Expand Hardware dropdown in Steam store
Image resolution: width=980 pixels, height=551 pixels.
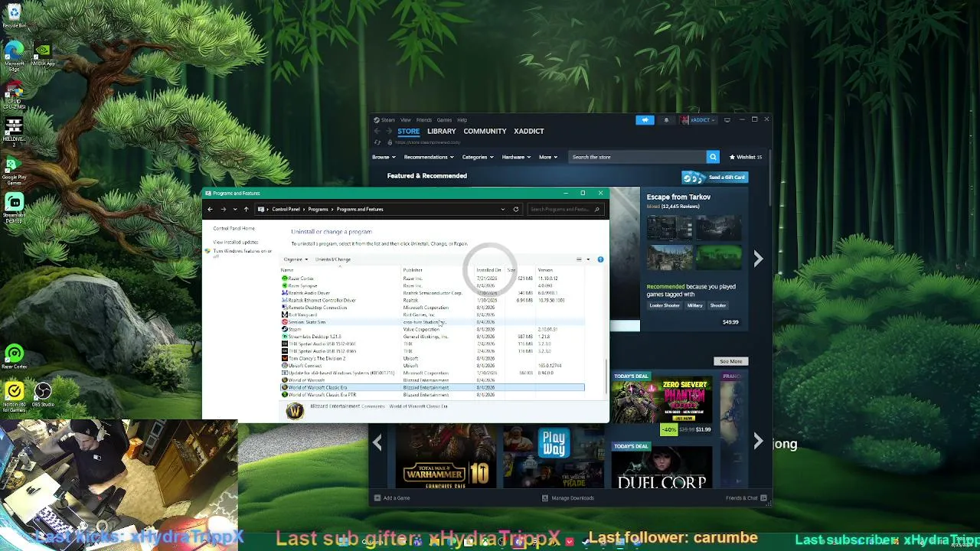pyautogui.click(x=517, y=157)
